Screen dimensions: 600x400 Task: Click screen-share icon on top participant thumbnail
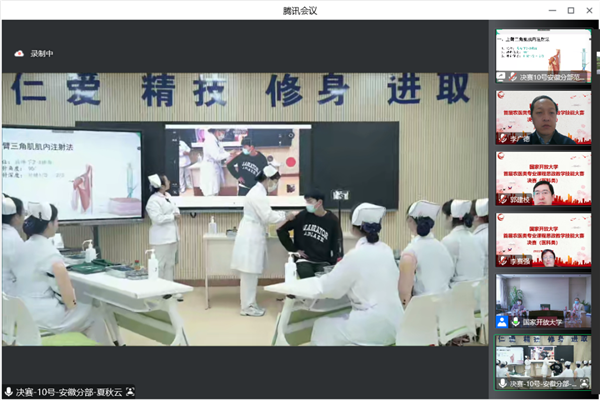point(503,76)
